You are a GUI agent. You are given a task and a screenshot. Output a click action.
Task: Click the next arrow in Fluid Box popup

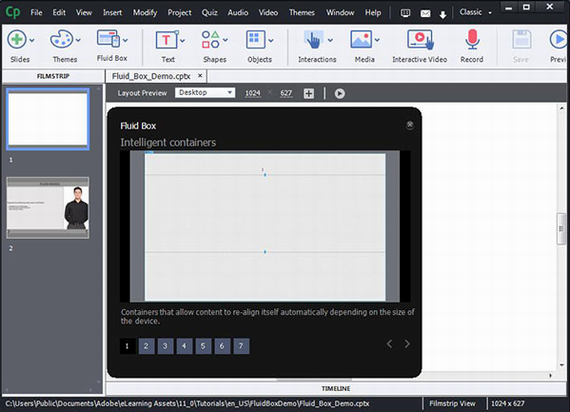click(407, 344)
